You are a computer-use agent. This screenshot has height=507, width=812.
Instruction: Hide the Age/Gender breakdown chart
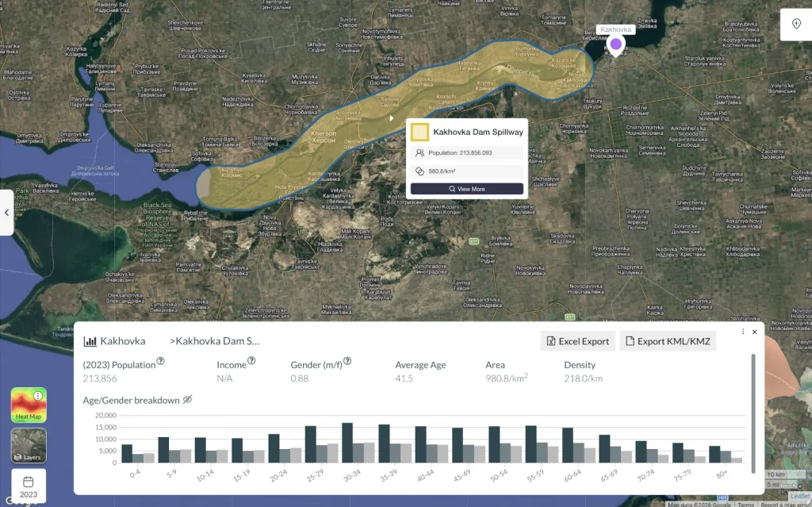pos(187,399)
